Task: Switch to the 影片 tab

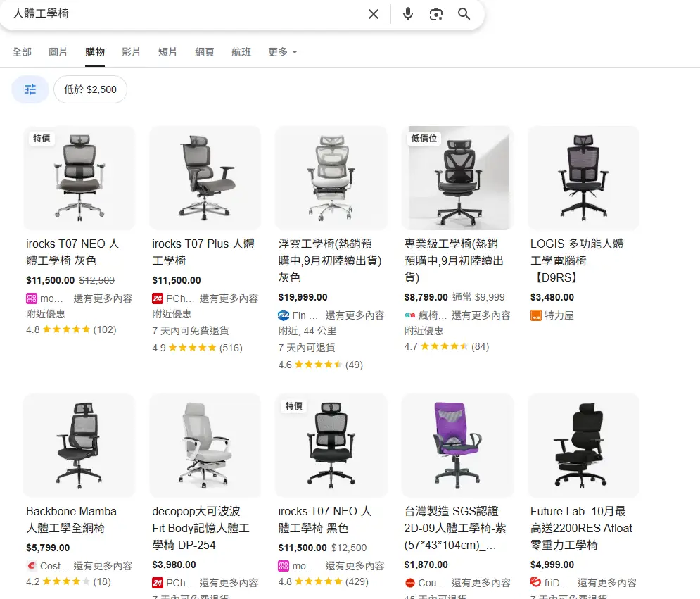Action: [x=131, y=52]
